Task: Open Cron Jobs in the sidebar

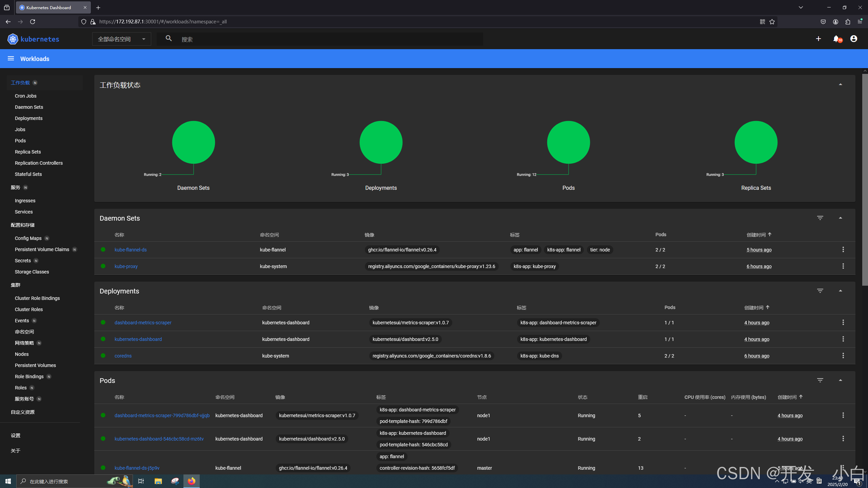Action: click(x=25, y=96)
